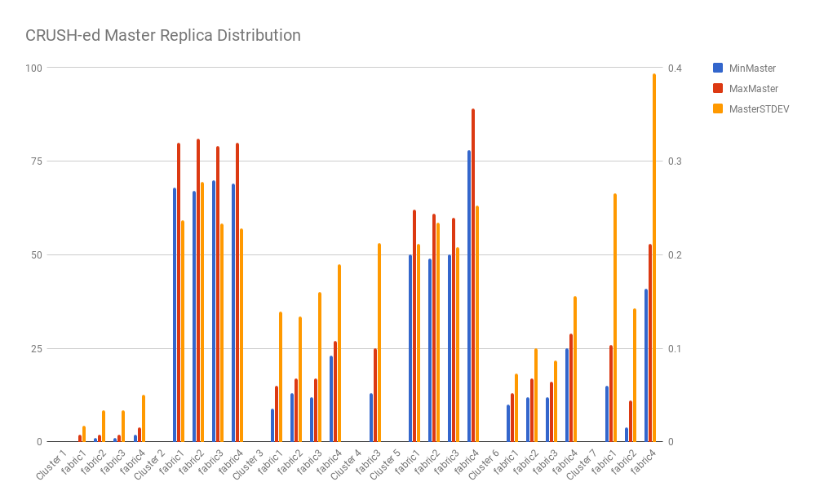Click the red MaxMaster legend swatch
This screenshot has height=504, width=815.
(x=718, y=88)
